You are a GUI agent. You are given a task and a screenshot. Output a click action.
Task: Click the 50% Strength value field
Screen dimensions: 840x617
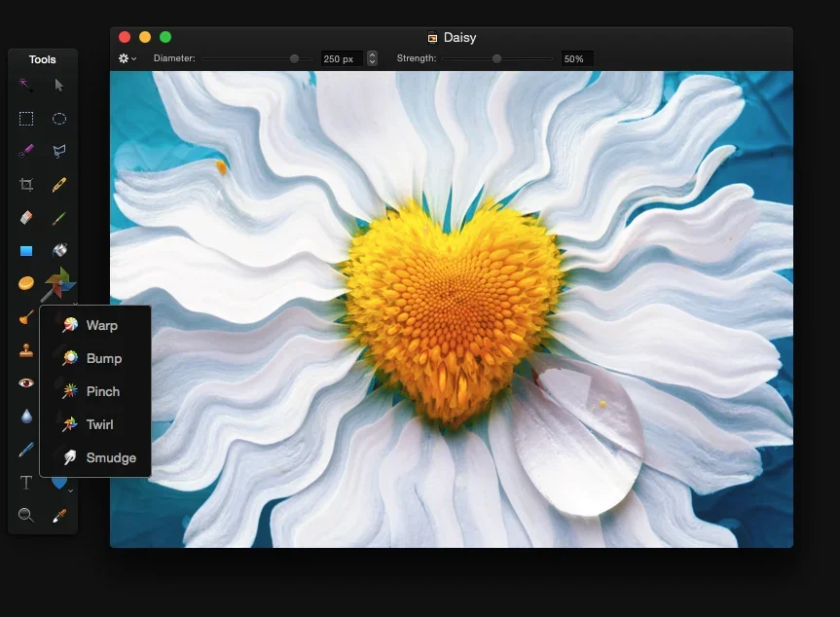575,58
